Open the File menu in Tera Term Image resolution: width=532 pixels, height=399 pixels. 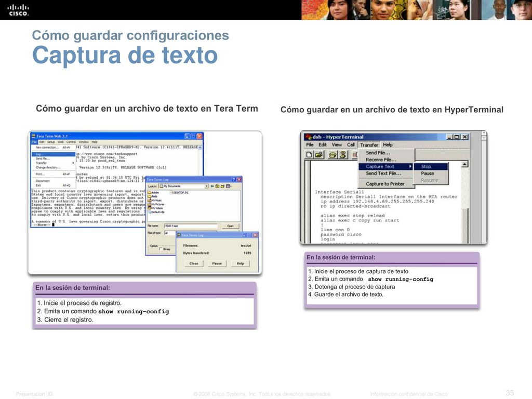(34, 142)
